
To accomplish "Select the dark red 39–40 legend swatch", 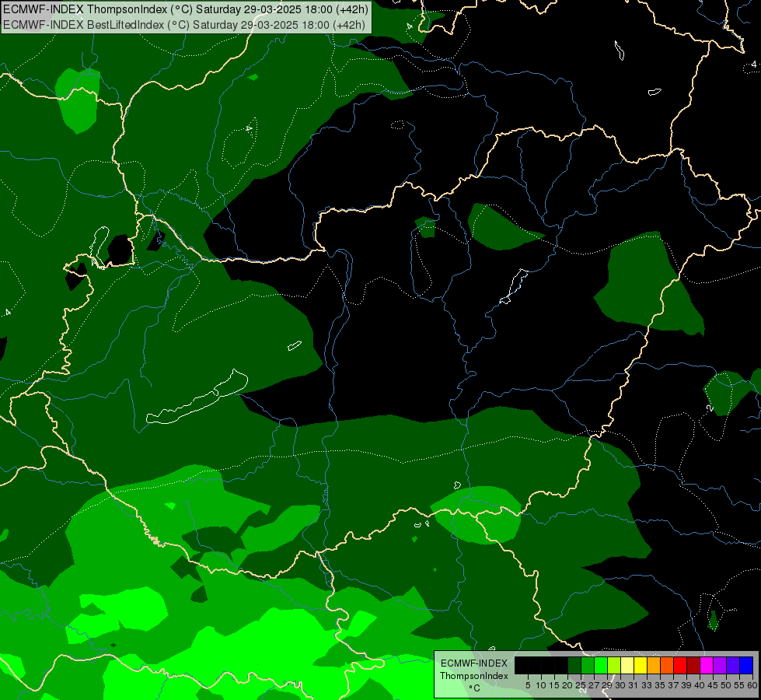I will [693, 665].
